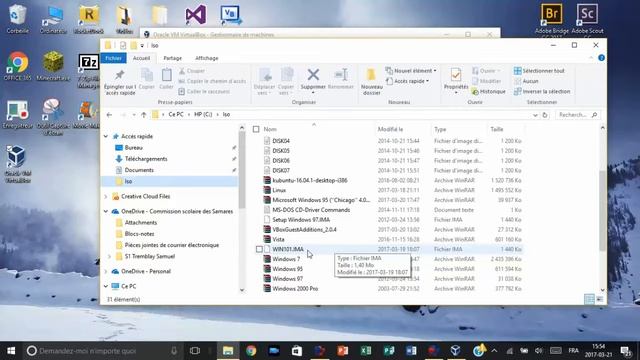The width and height of the screenshot is (640, 360).
Task: Open Google Chrome from the taskbar
Action: point(251,351)
